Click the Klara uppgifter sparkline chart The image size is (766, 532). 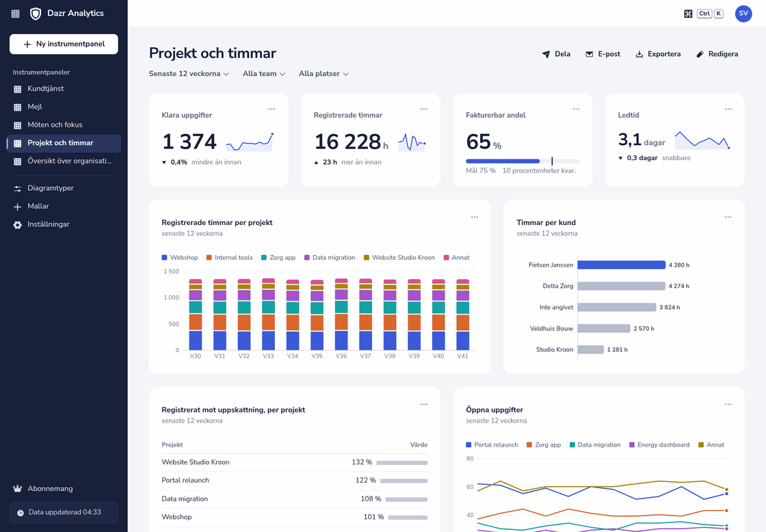(249, 142)
